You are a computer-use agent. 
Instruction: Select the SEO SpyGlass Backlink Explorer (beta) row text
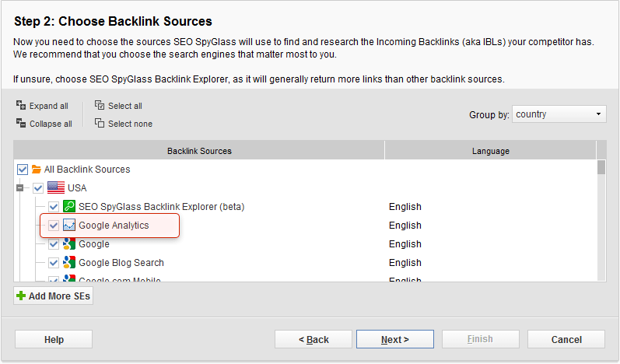coord(161,207)
